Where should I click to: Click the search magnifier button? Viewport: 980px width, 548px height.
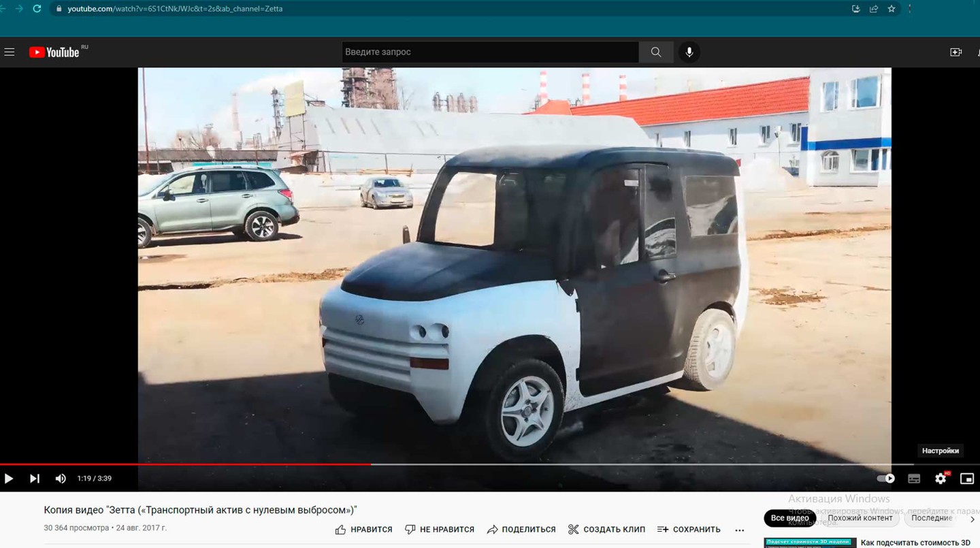coord(655,52)
